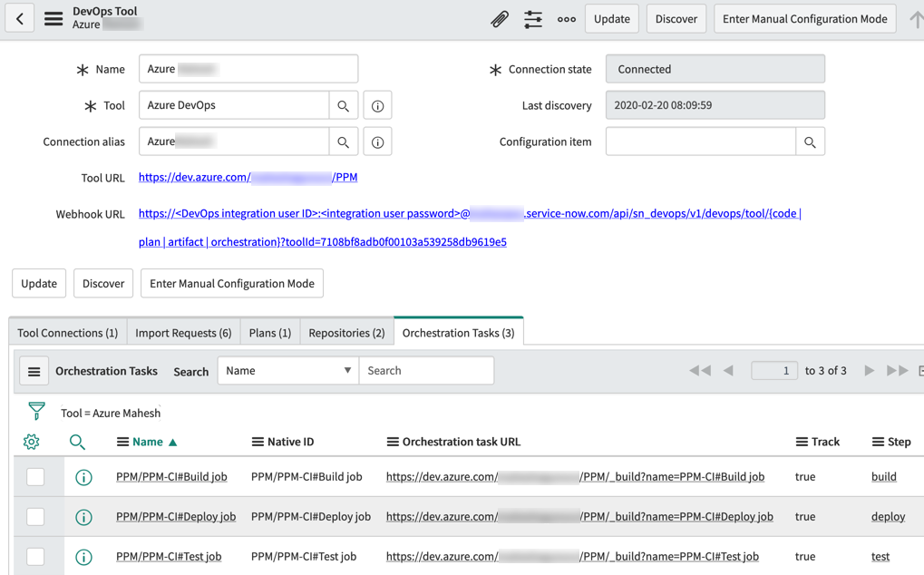The height and width of the screenshot is (575, 924).
Task: Go to next page of tasks
Action: click(870, 371)
